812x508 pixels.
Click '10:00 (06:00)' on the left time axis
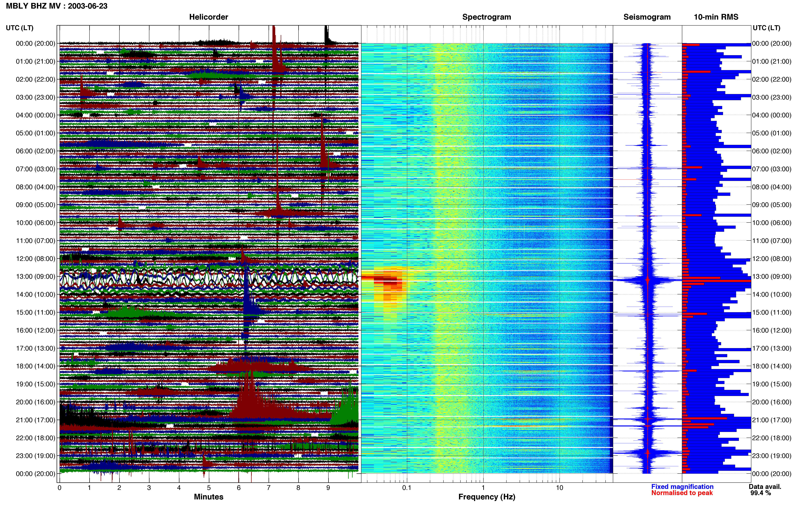coord(36,223)
